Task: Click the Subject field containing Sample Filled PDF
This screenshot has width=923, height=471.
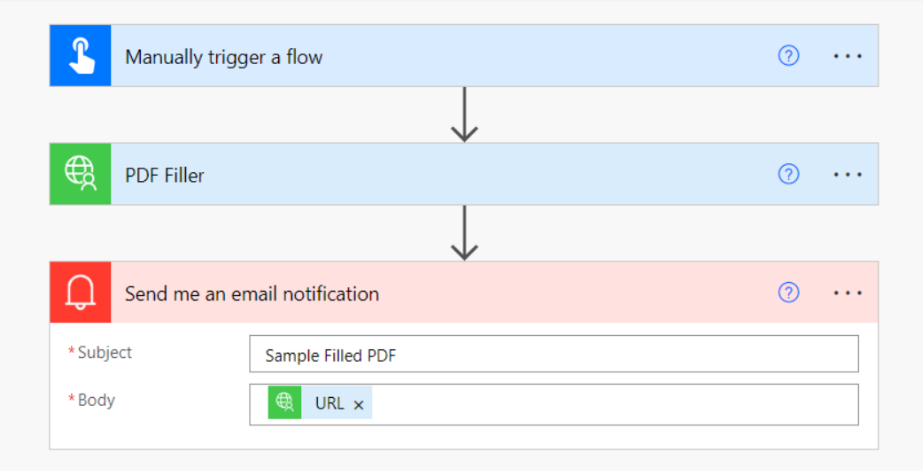Action: click(x=554, y=354)
